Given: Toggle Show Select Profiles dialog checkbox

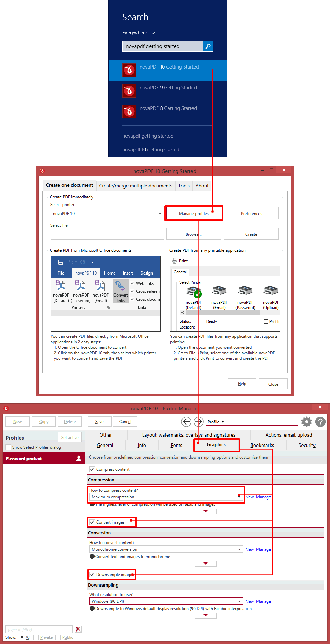Looking at the screenshot, I should pyautogui.click(x=9, y=447).
